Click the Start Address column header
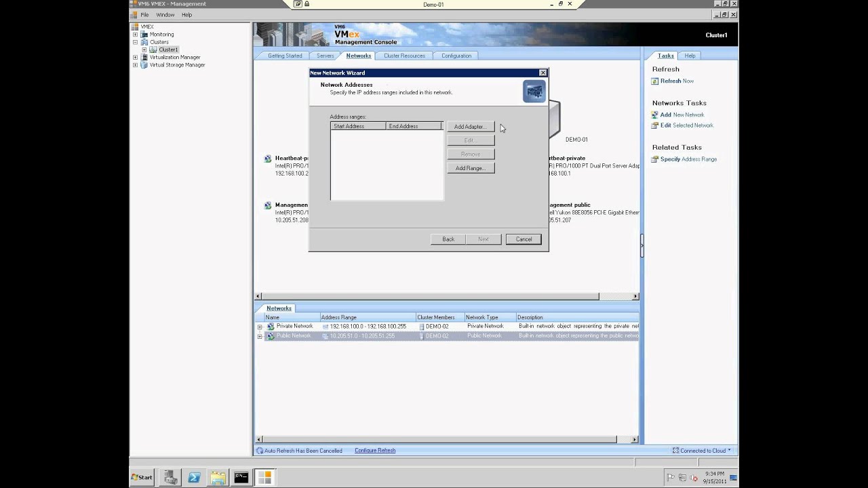Image resolution: width=868 pixels, height=488 pixels. tap(358, 127)
